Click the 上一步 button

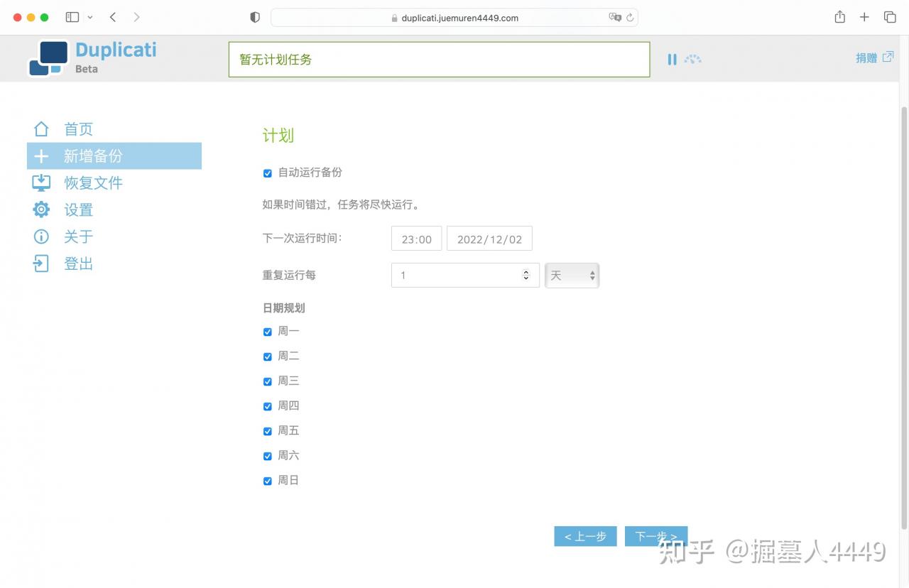(585, 536)
